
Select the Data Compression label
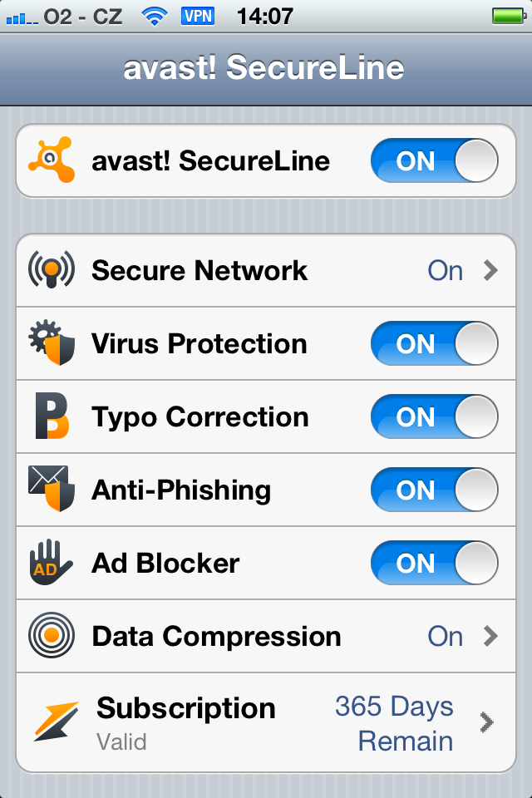[x=216, y=636]
